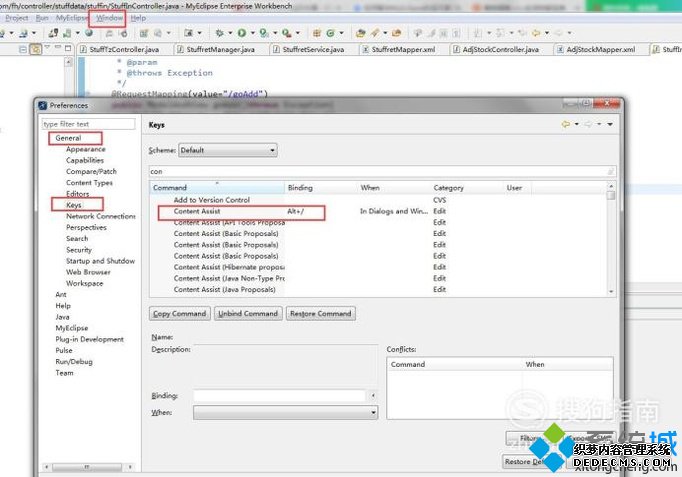
Task: Open the Debug launch icon in toolbar
Action: pyautogui.click(x=220, y=33)
